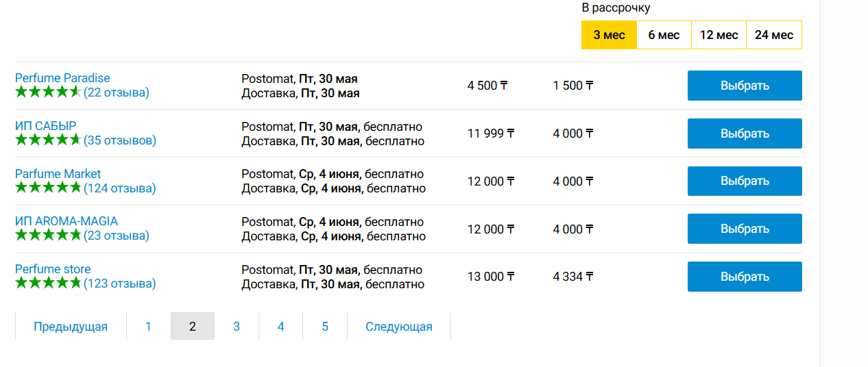Open the ИП AROMA-MAGIA seller link

67,221
